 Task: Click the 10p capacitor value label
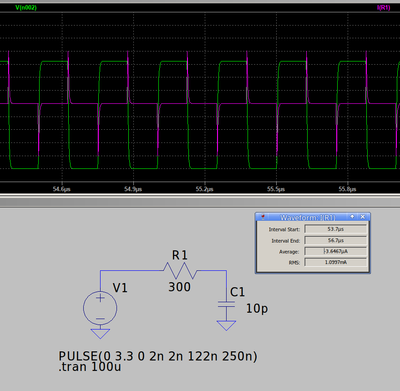coord(257,309)
